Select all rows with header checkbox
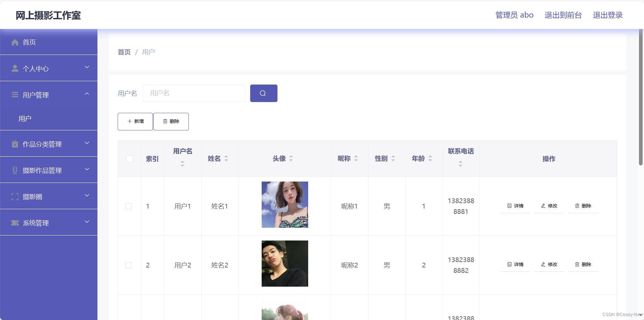The image size is (644, 320). tap(129, 159)
